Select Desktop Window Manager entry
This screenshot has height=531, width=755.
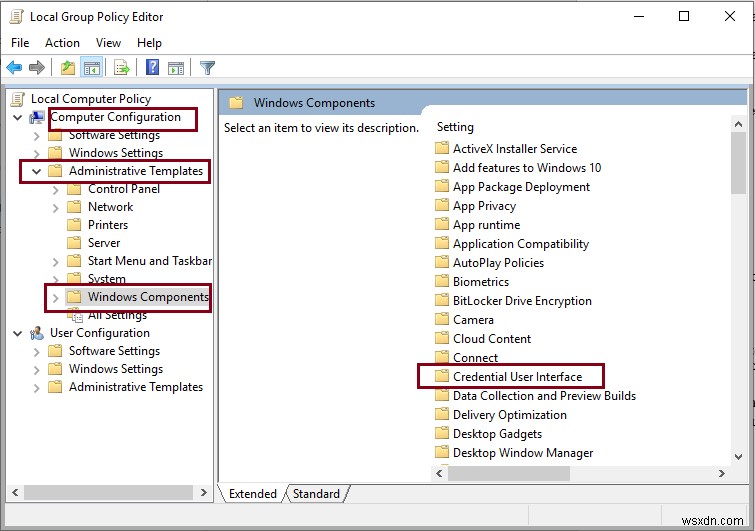tap(523, 453)
